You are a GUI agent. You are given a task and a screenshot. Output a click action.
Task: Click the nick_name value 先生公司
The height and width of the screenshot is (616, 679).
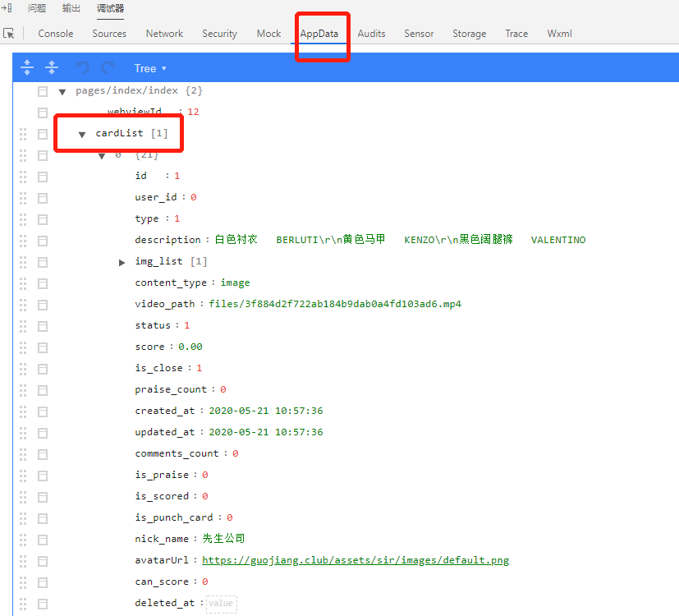[x=223, y=539]
